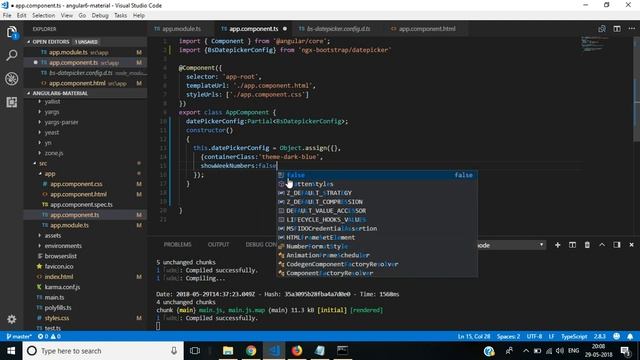Open index.html in explorer
This screenshot has height=360, width=640.
(59, 277)
